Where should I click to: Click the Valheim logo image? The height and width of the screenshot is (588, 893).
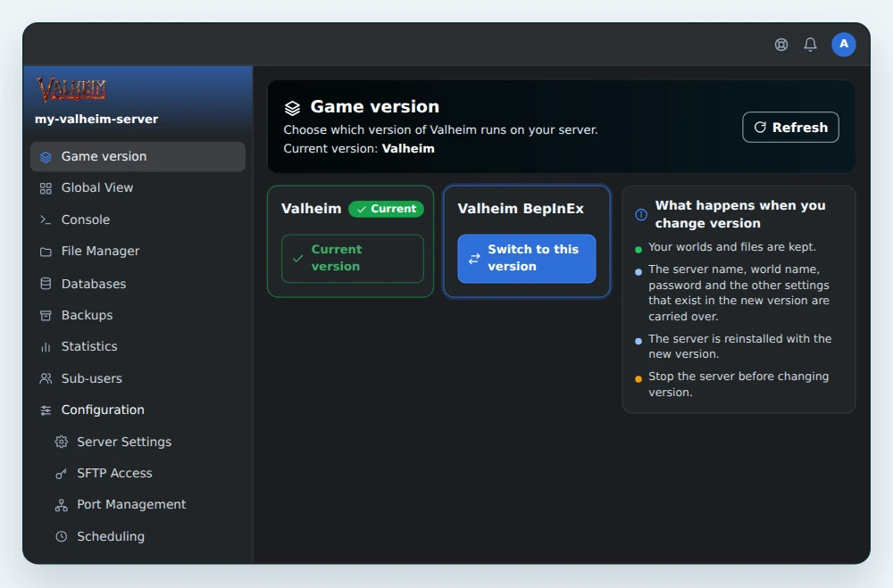pyautogui.click(x=71, y=89)
